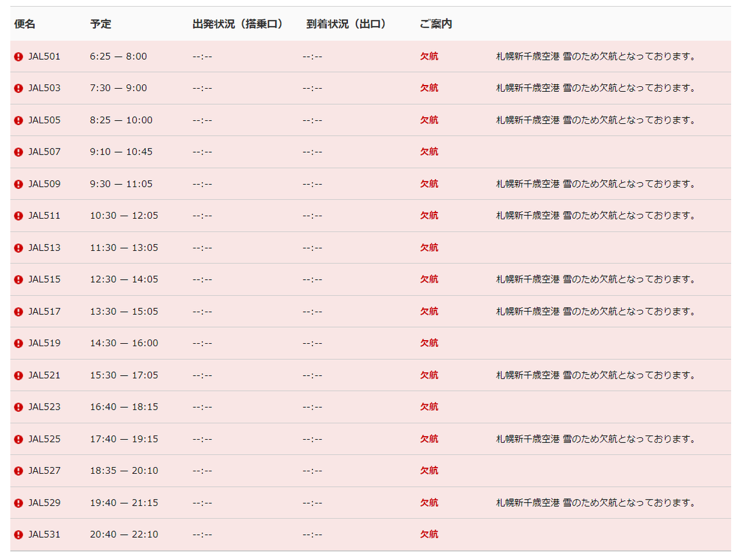Select flight number JAL519
The image size is (739, 560).
[x=44, y=343]
